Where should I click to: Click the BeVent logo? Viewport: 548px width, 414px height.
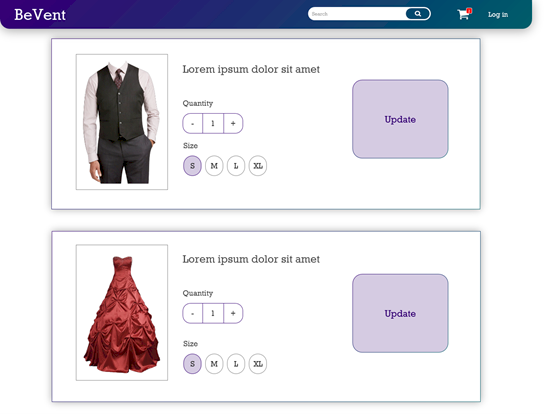click(x=40, y=15)
